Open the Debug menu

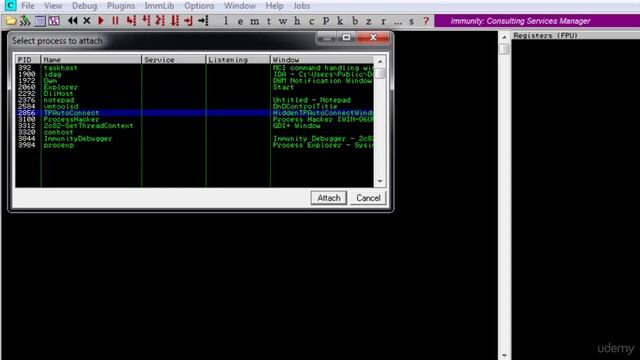pos(84,6)
